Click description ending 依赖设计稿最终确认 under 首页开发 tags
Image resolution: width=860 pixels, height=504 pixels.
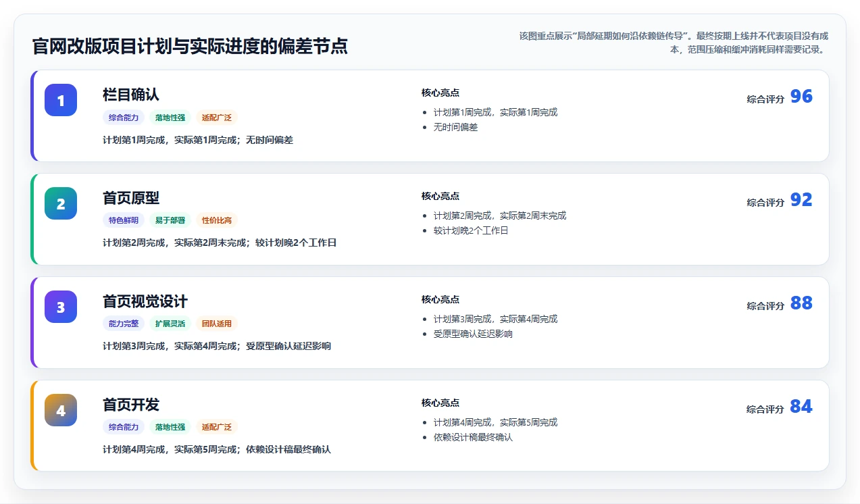217,450
